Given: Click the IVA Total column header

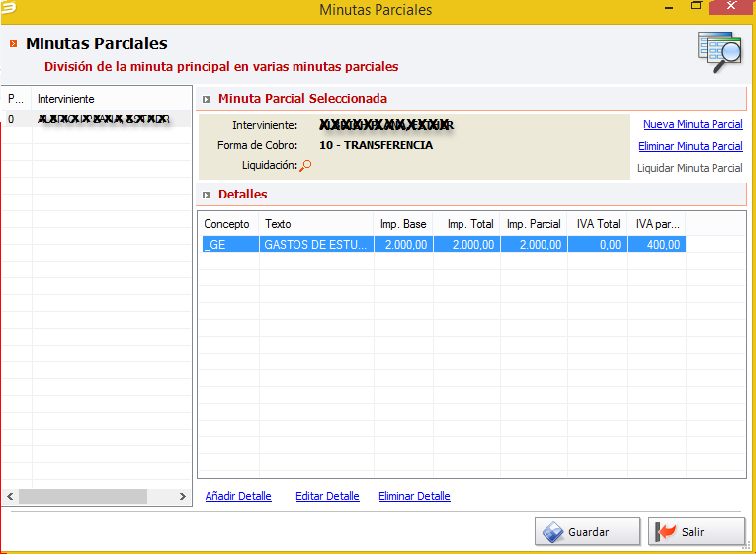Looking at the screenshot, I should pos(598,224).
